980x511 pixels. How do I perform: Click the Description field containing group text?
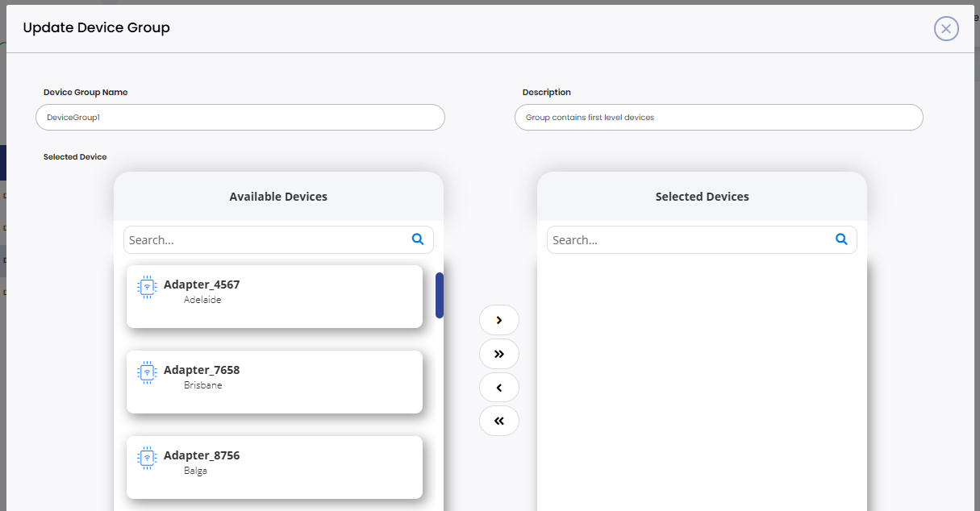click(718, 117)
